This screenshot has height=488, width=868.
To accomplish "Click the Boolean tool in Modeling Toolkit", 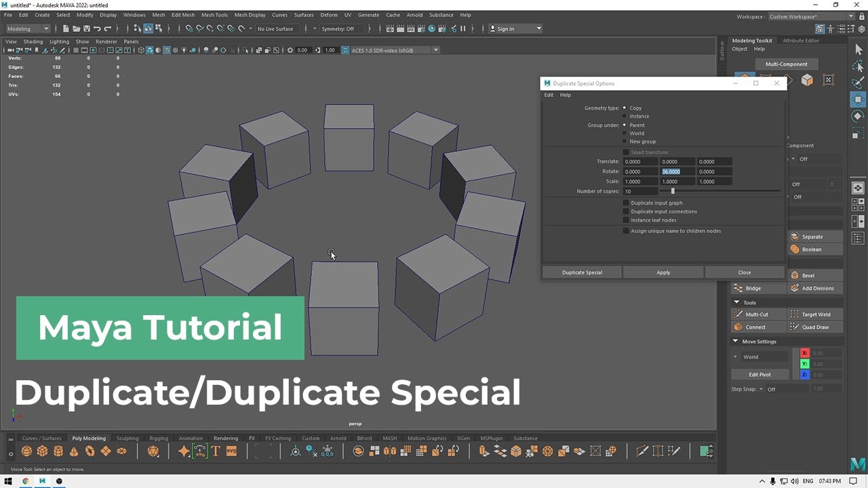I will (816, 249).
